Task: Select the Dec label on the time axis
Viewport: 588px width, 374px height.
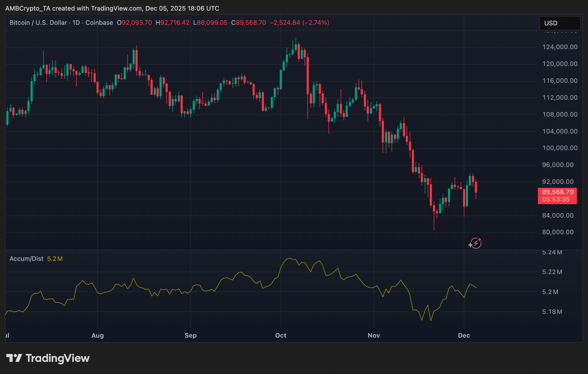Action: coord(464,335)
